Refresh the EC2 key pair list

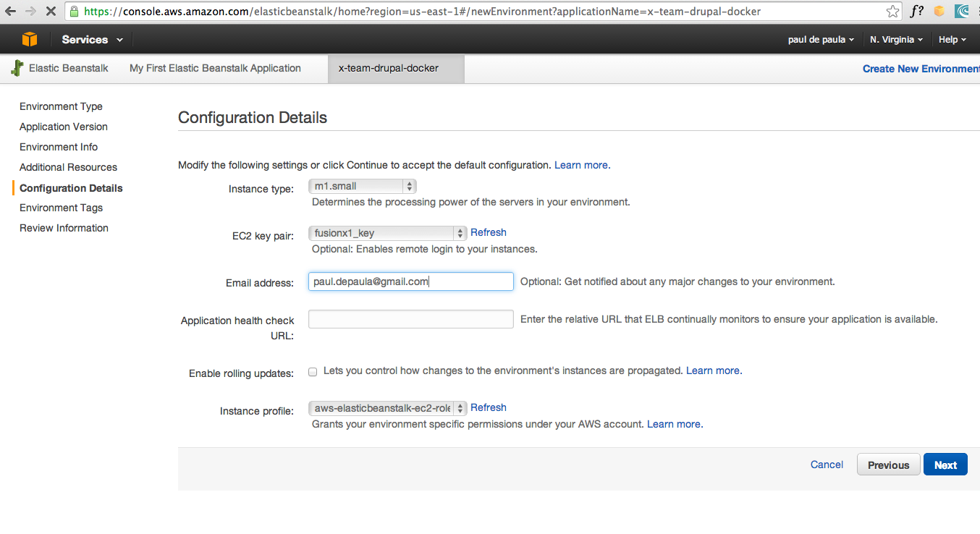(489, 232)
